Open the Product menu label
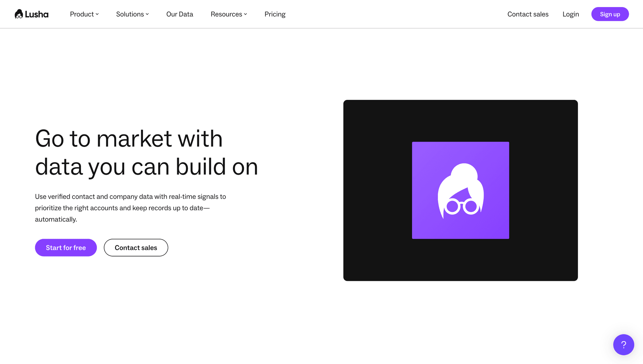This screenshot has width=643, height=364. [x=82, y=14]
